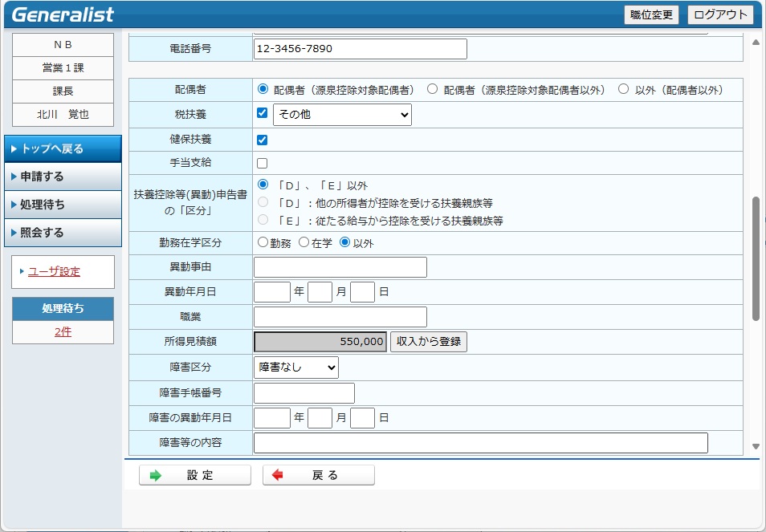Select the 勤務 radio option

pos(263,242)
